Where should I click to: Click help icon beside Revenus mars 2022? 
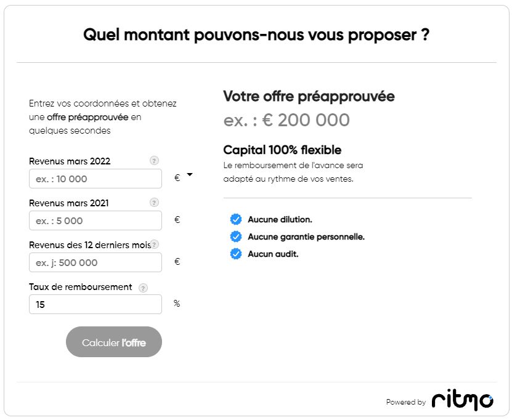154,161
